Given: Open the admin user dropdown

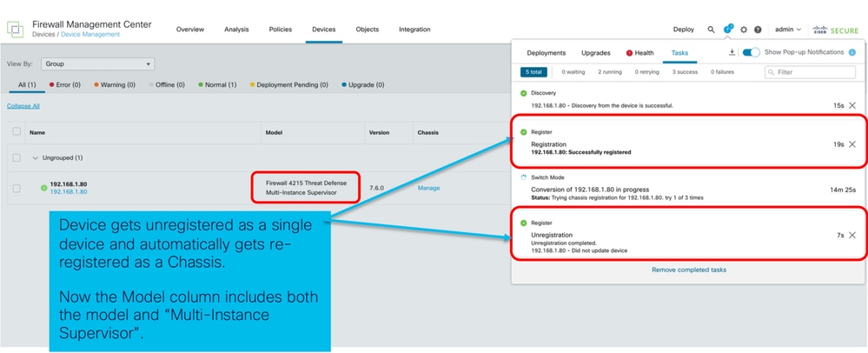Looking at the screenshot, I should [788, 30].
